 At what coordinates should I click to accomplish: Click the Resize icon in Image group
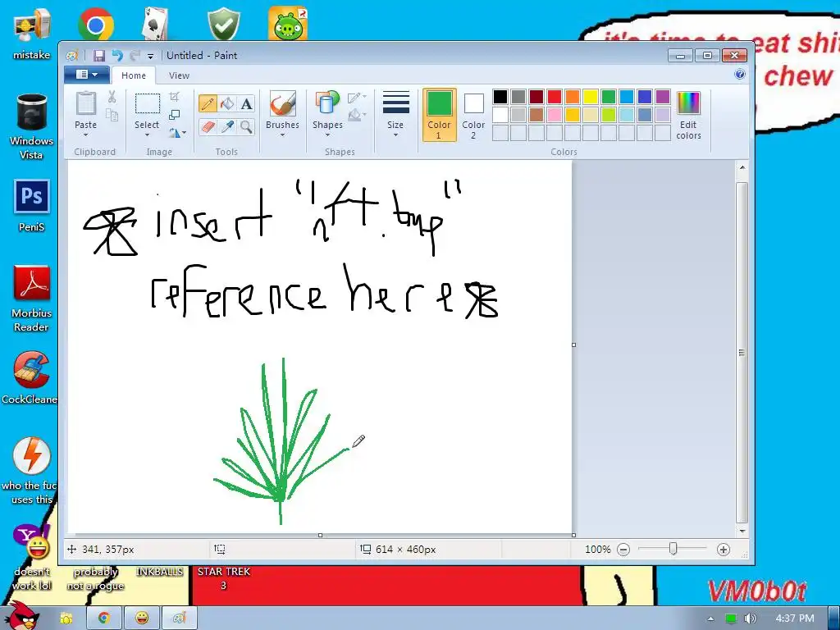[x=174, y=115]
